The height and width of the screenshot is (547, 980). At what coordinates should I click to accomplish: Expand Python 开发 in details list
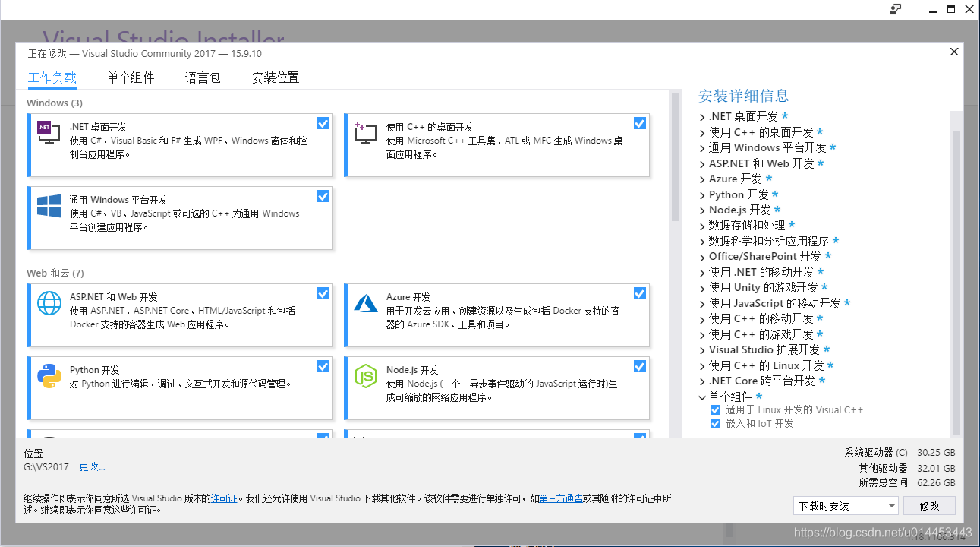(702, 195)
